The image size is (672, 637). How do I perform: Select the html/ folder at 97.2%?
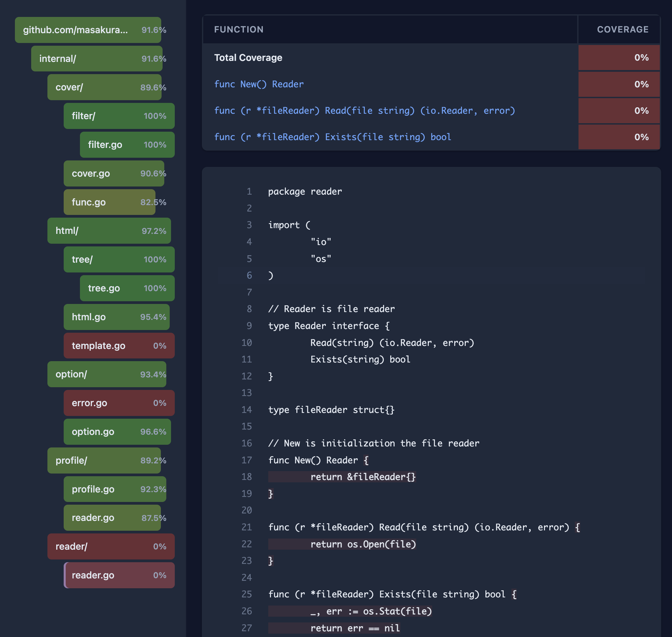click(109, 230)
